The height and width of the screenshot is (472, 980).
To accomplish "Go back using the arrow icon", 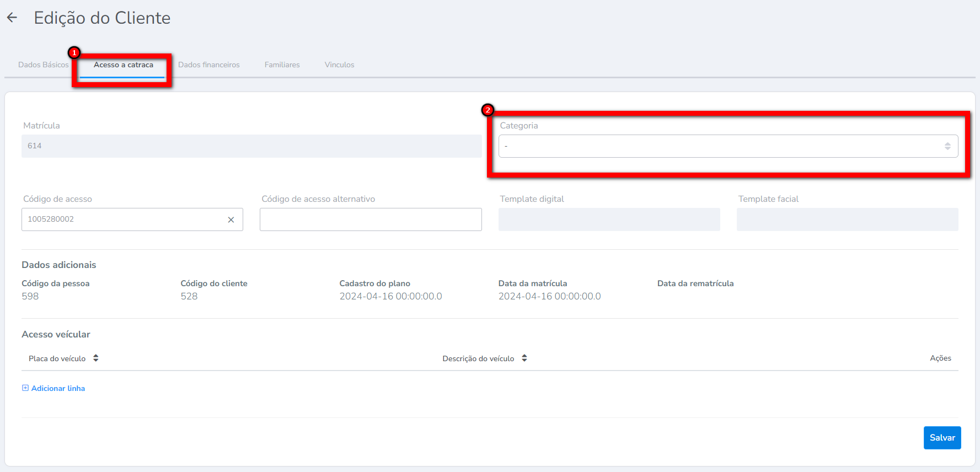I will tap(12, 18).
